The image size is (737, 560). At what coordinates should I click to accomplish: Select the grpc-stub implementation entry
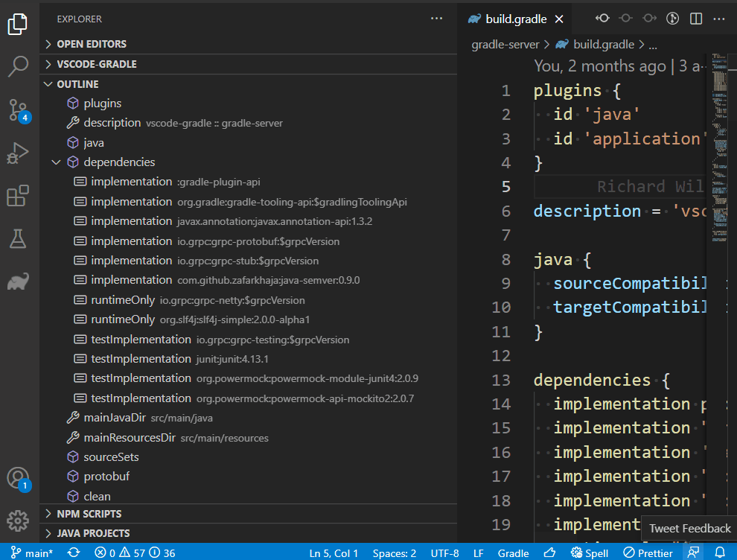(x=248, y=261)
